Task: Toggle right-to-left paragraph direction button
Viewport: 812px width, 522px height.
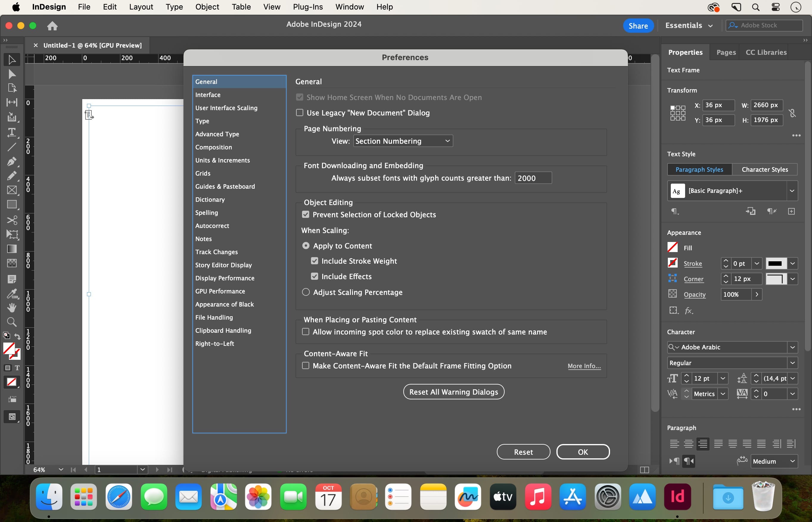Action: 689,461
